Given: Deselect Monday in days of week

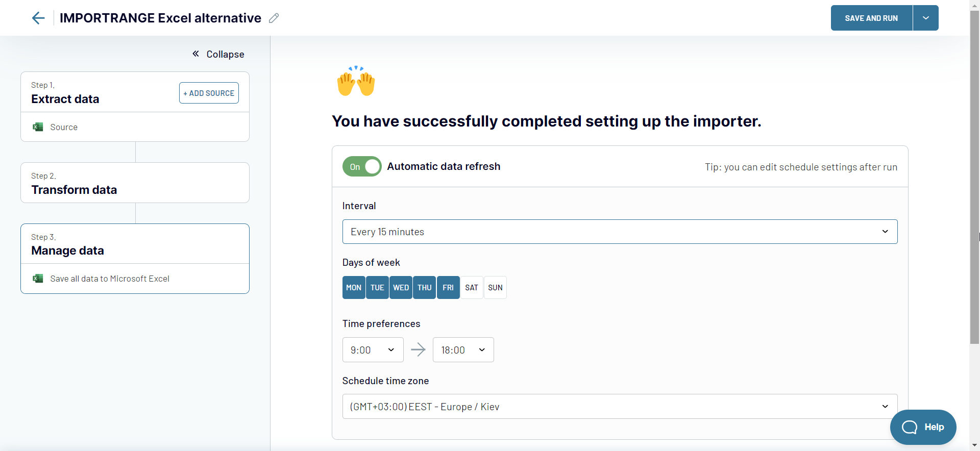Looking at the screenshot, I should 354,288.
